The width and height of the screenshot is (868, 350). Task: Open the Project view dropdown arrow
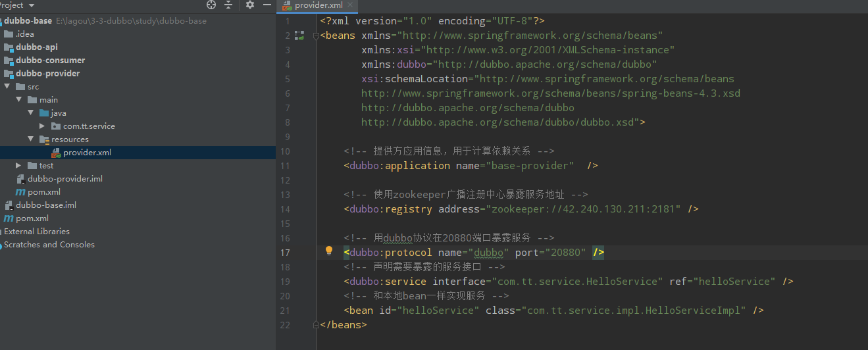[31, 5]
